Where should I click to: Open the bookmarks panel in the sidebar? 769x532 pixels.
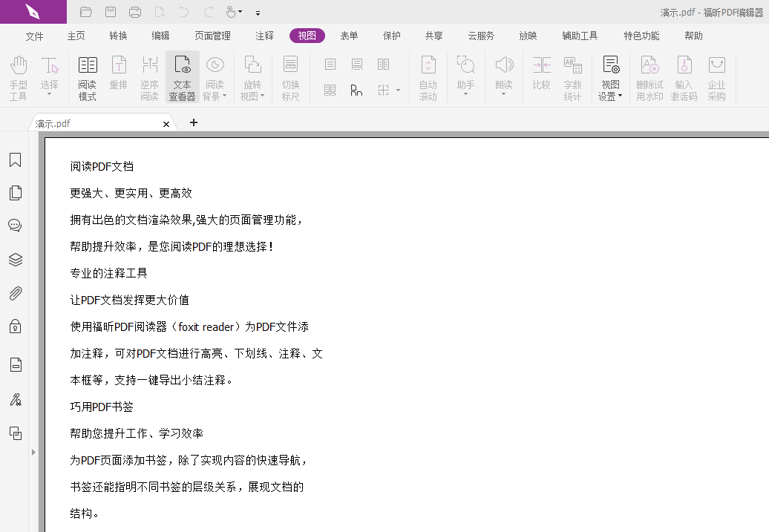coord(15,160)
